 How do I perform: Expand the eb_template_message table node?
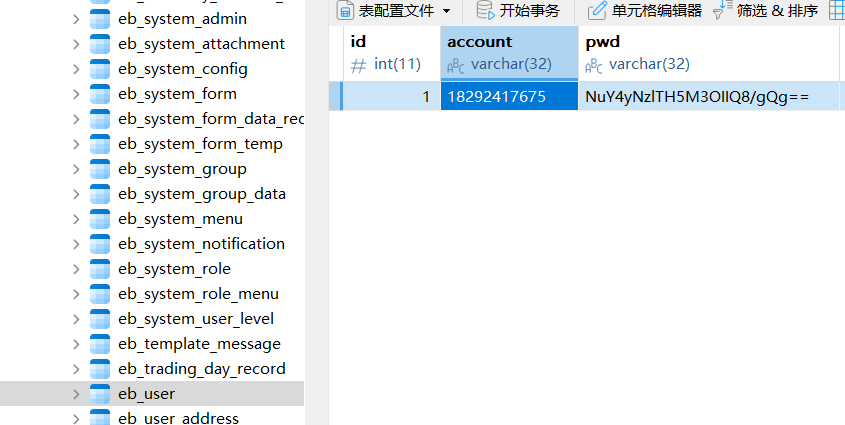coord(76,344)
